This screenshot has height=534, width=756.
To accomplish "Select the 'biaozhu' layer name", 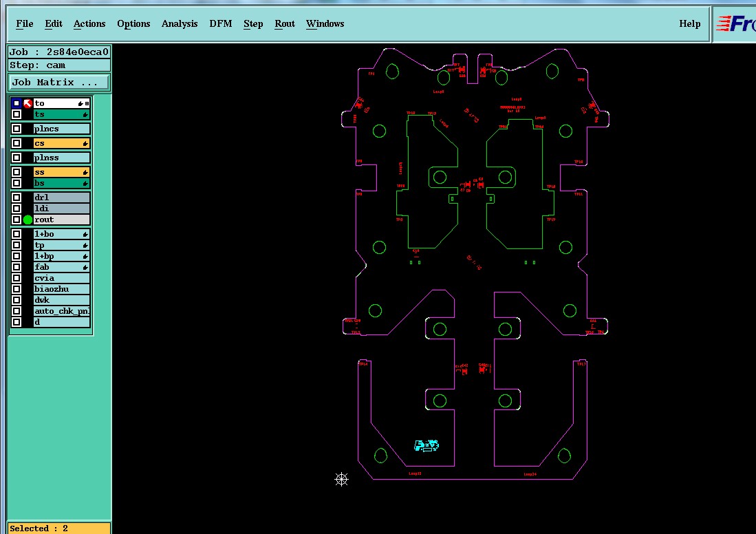I will tap(61, 289).
